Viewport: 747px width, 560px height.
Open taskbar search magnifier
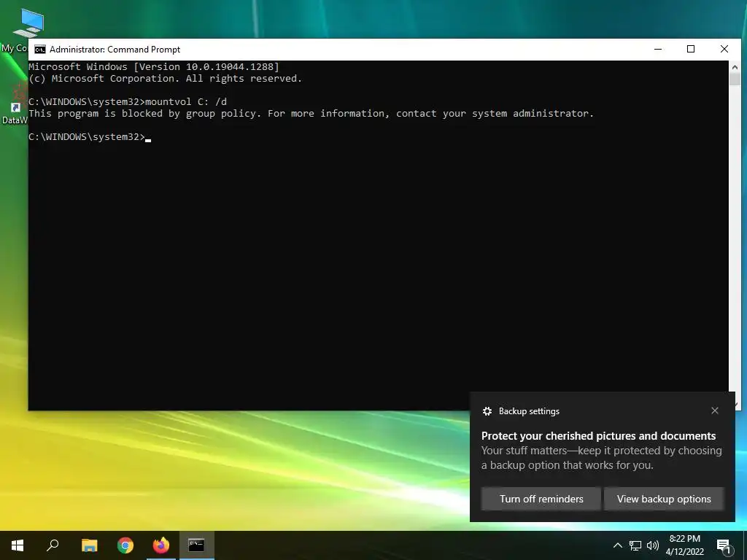[x=53, y=545]
